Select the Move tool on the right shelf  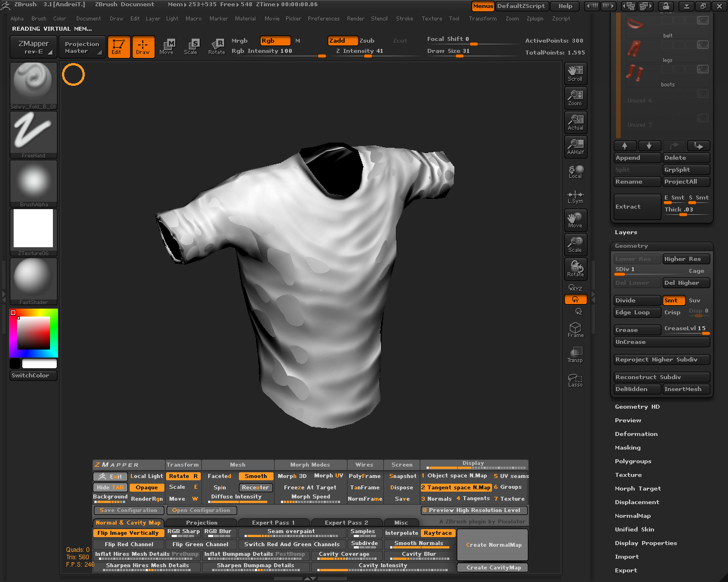pyautogui.click(x=575, y=220)
